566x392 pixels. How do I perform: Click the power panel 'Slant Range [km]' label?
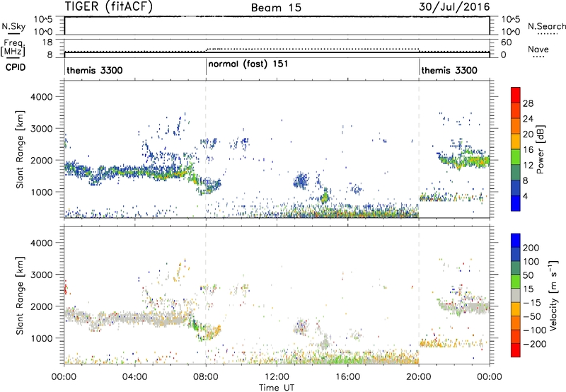(x=20, y=149)
